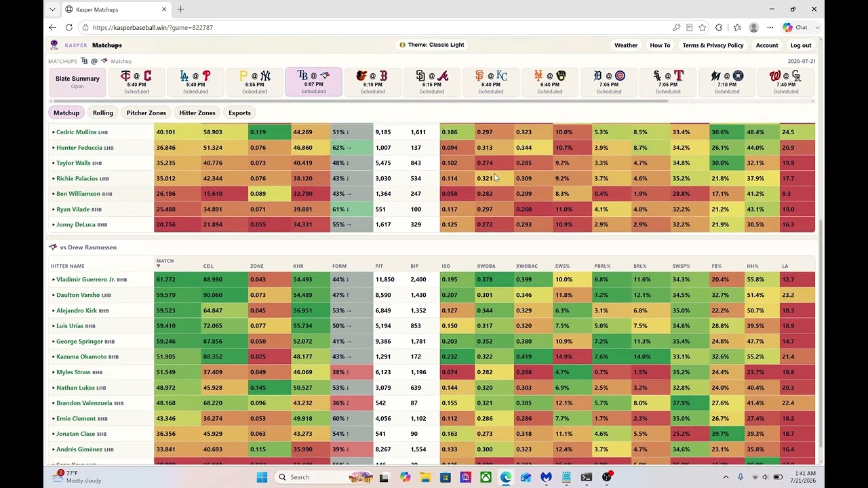
Task: Switch to the Rolling tab
Action: [103, 113]
